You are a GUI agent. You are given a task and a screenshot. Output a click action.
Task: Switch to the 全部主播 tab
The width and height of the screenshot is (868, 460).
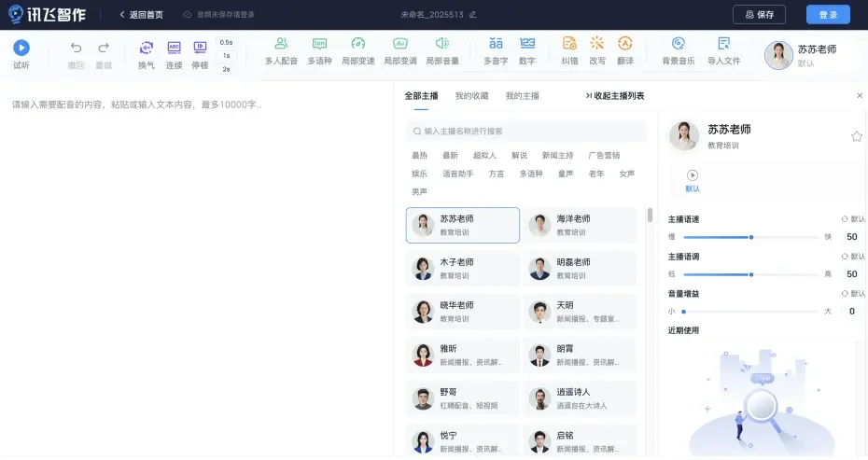tap(421, 96)
